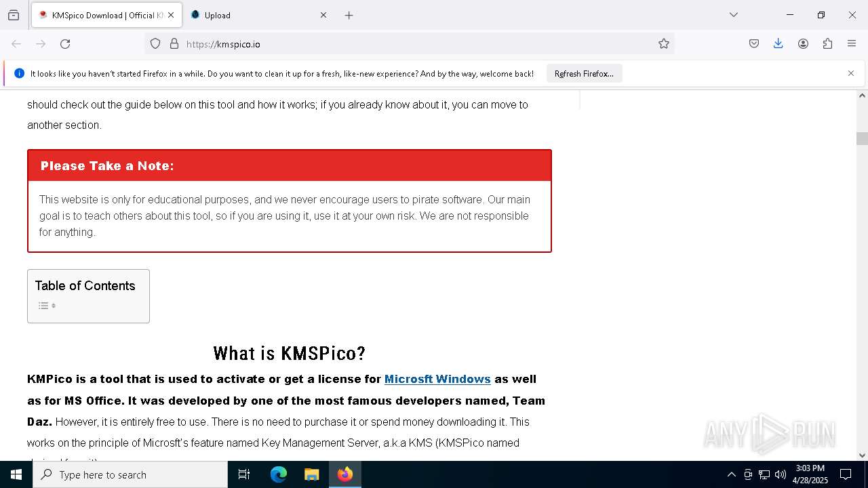This screenshot has width=868, height=488.
Task: Toggle the Table of Contents list
Action: point(47,306)
